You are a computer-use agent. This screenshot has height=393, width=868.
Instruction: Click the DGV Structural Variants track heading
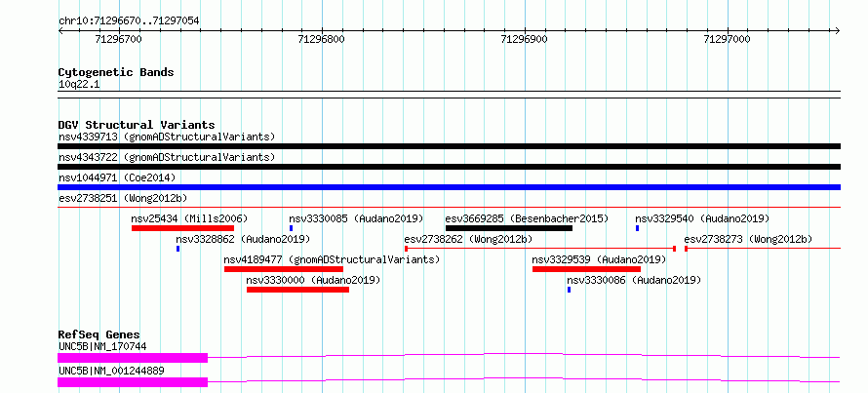[137, 125]
